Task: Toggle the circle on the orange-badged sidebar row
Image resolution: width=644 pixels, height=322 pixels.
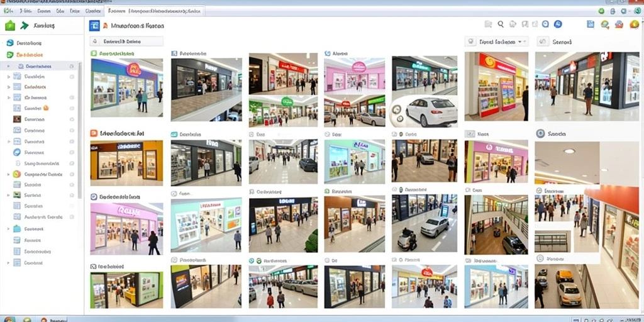Action: coord(72,108)
